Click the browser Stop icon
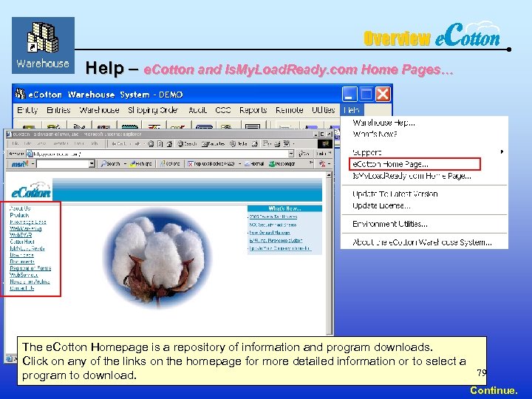The image size is (532, 399). [151, 144]
